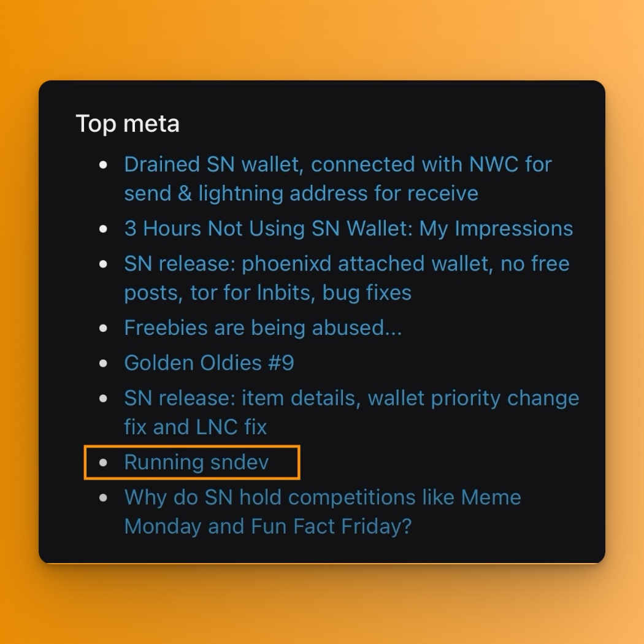Click the bullet beside "Freebies are being abused"
Screen dimensions: 644x644
pyautogui.click(x=103, y=328)
